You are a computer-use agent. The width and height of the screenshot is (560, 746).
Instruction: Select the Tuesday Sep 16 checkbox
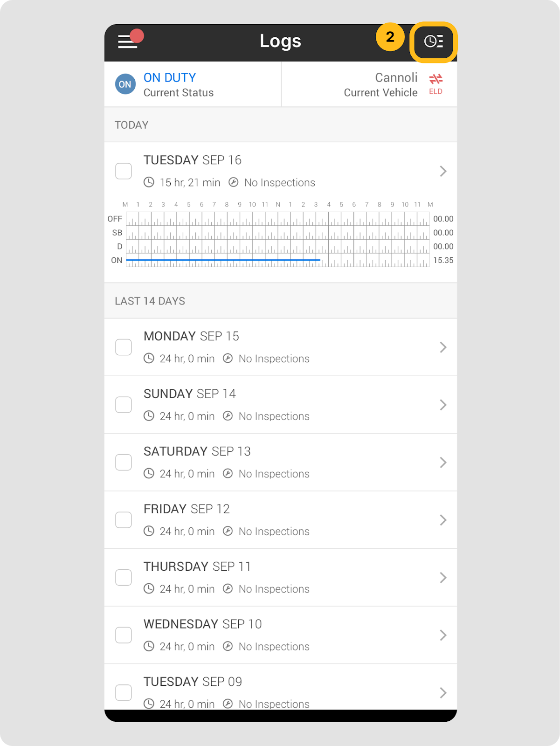coord(124,171)
